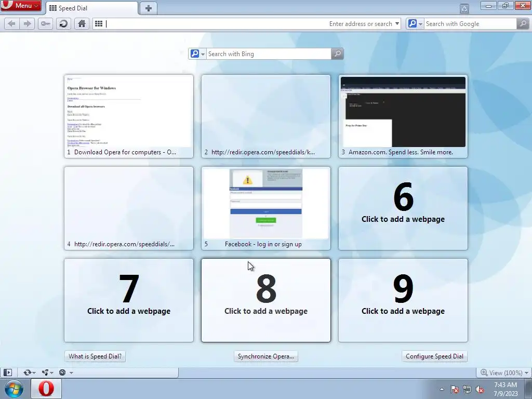
Task: Open a new tab with plus button
Action: 148,8
